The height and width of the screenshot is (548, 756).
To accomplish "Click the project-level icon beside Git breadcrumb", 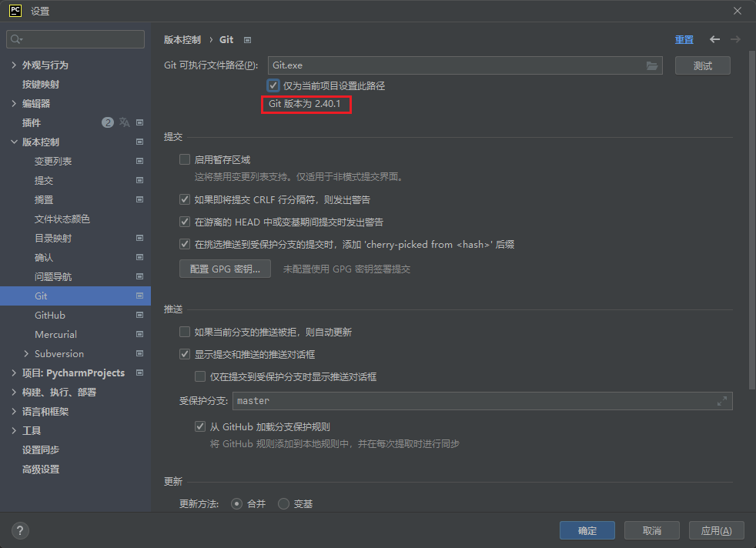I will tap(247, 40).
